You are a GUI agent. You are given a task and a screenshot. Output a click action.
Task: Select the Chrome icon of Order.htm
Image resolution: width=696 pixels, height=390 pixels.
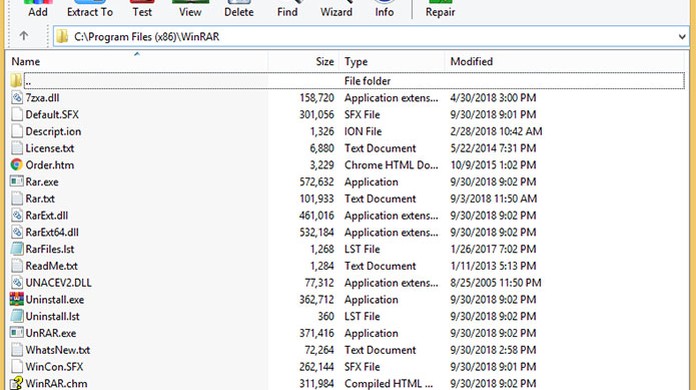pyautogui.click(x=17, y=165)
